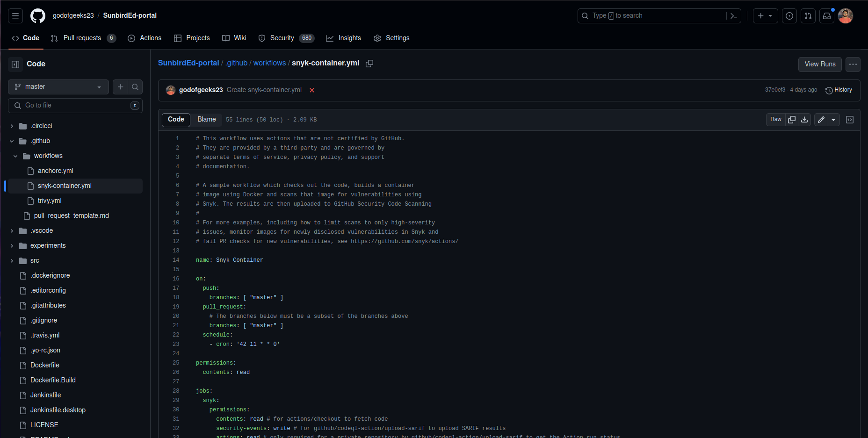
Task: Open the SunbirdEd-portal breadcrumb link
Action: pos(188,63)
